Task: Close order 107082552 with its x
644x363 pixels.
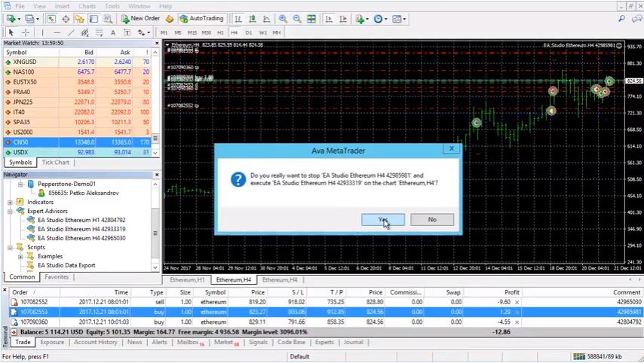Action: [517, 302]
